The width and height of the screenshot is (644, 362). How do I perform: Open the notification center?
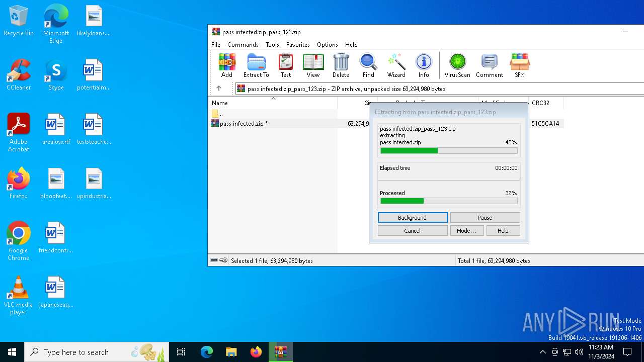[x=627, y=352]
